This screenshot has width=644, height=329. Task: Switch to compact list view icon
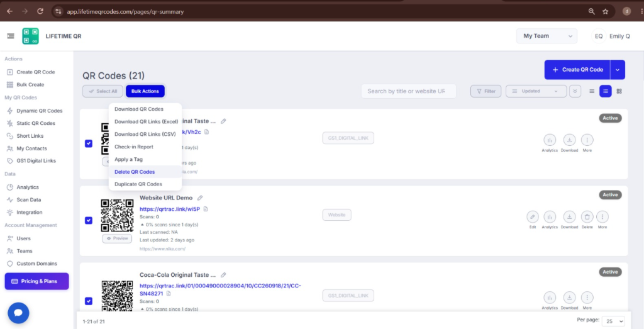pyautogui.click(x=592, y=91)
